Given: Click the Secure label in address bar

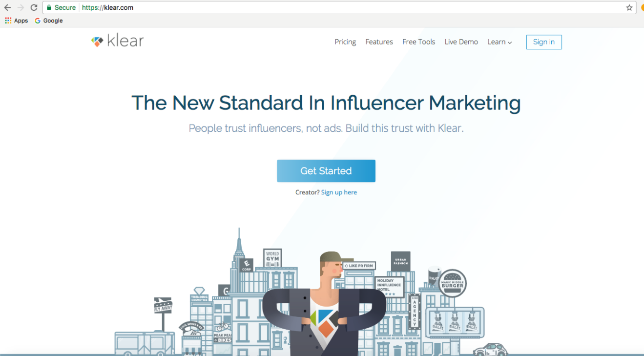Looking at the screenshot, I should [x=65, y=8].
